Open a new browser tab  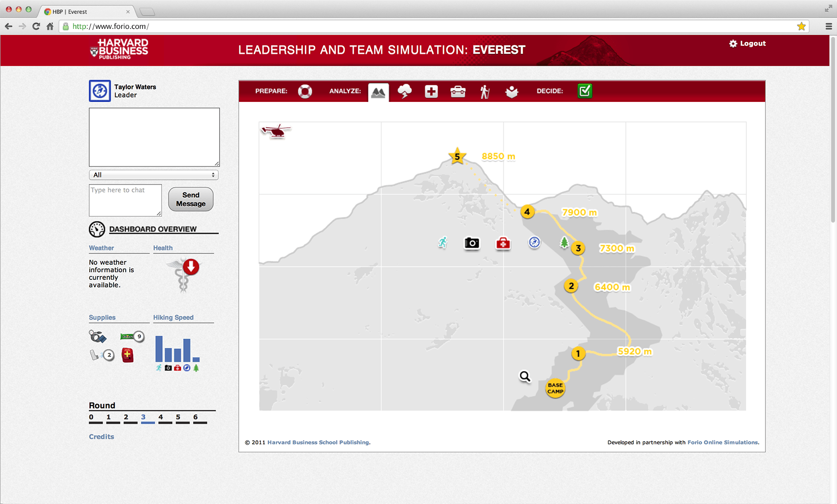(147, 12)
